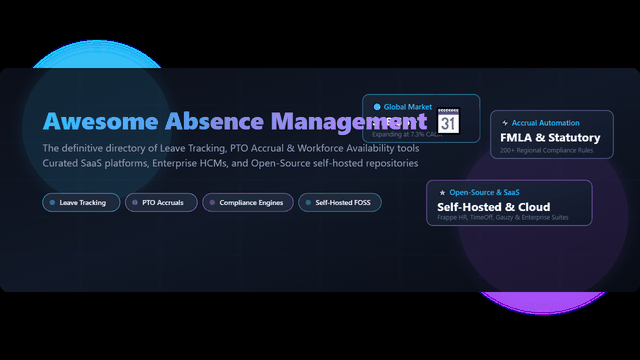Screen dimensions: 640x360
Task: Click the 'Curated SaaS platforms, Enterprise HCMs' line
Action: pyautogui.click(x=230, y=163)
